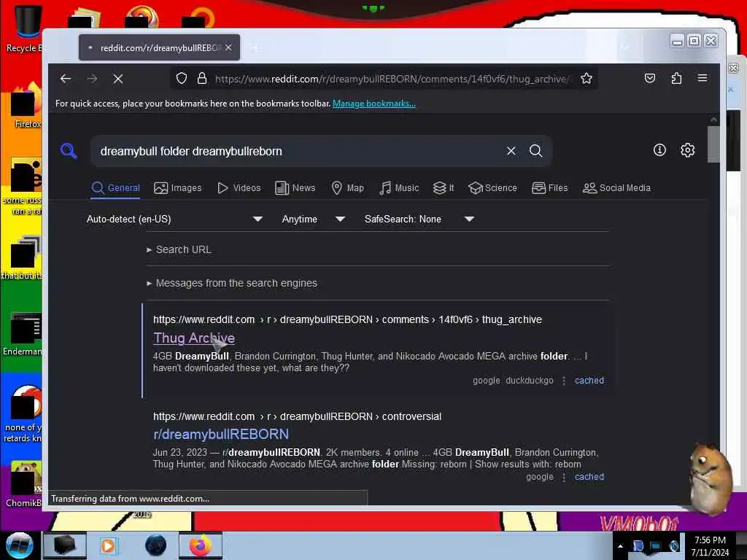
Task: Go back using the browser back arrow
Action: click(66, 79)
